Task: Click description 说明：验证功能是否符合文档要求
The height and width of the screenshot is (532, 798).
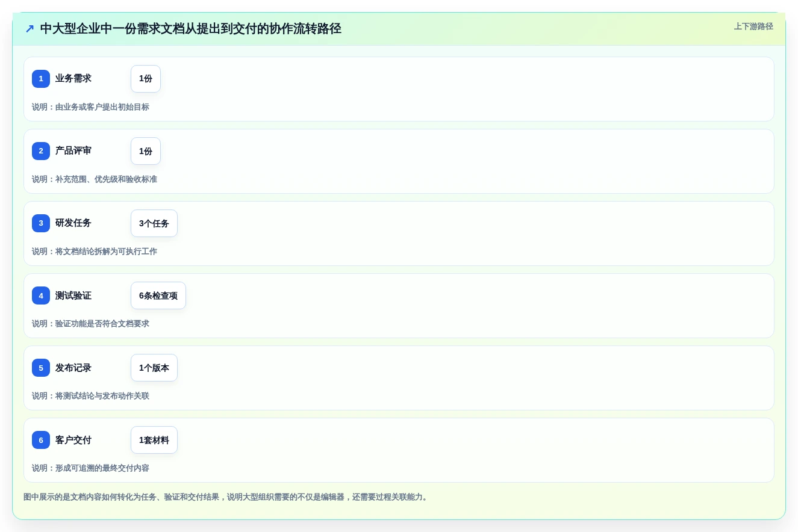Action: click(90, 324)
